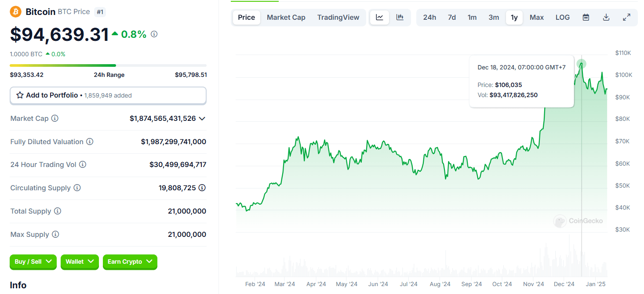Image resolution: width=644 pixels, height=294 pixels.
Task: Open the Buy / Sell dropdown
Action: click(33, 262)
